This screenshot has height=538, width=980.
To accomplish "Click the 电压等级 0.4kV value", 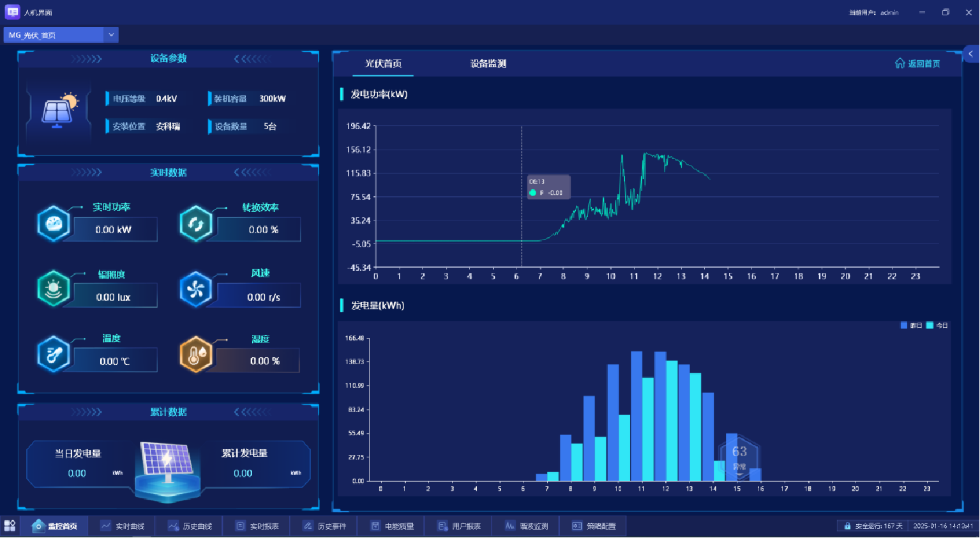I will [x=167, y=99].
